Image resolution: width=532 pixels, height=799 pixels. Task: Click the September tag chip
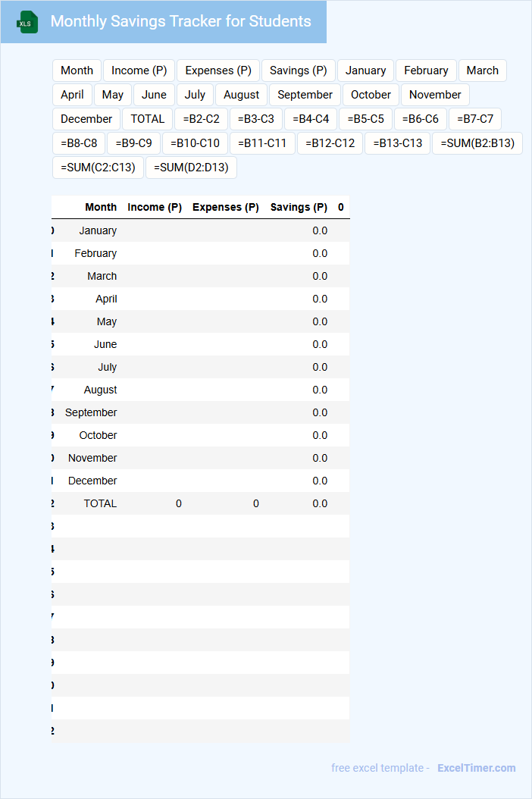click(x=305, y=95)
